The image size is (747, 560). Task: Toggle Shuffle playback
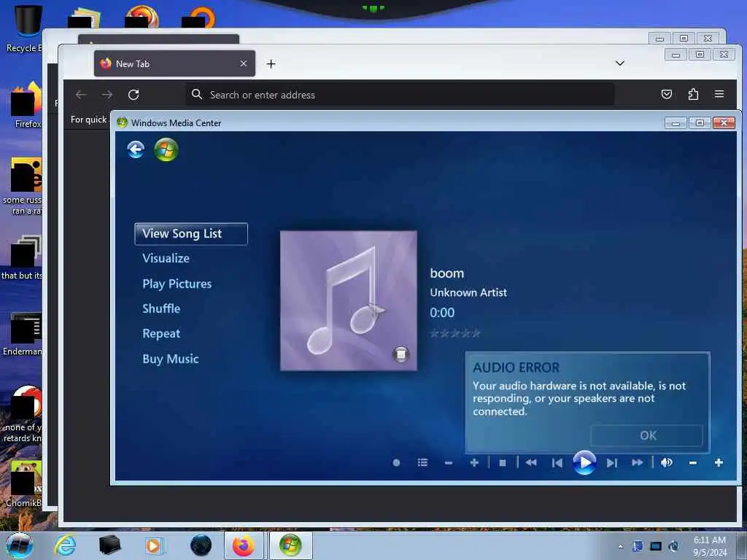pyautogui.click(x=161, y=308)
